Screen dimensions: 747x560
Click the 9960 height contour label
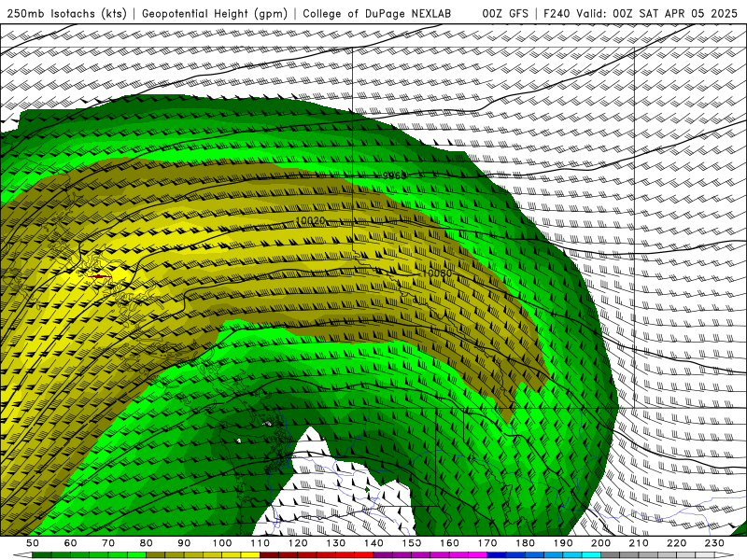pyautogui.click(x=394, y=175)
